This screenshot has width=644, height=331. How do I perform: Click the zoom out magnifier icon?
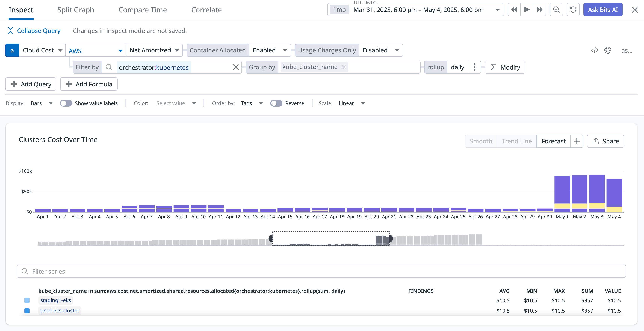[556, 10]
